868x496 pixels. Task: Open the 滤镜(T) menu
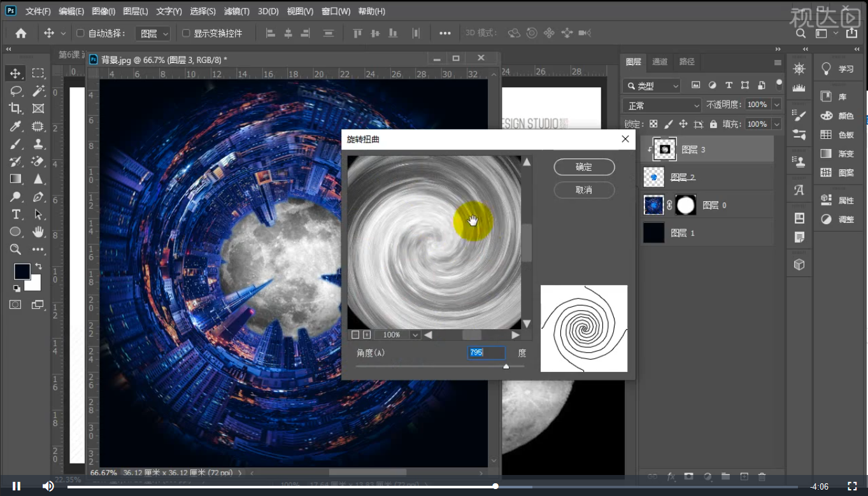[237, 11]
